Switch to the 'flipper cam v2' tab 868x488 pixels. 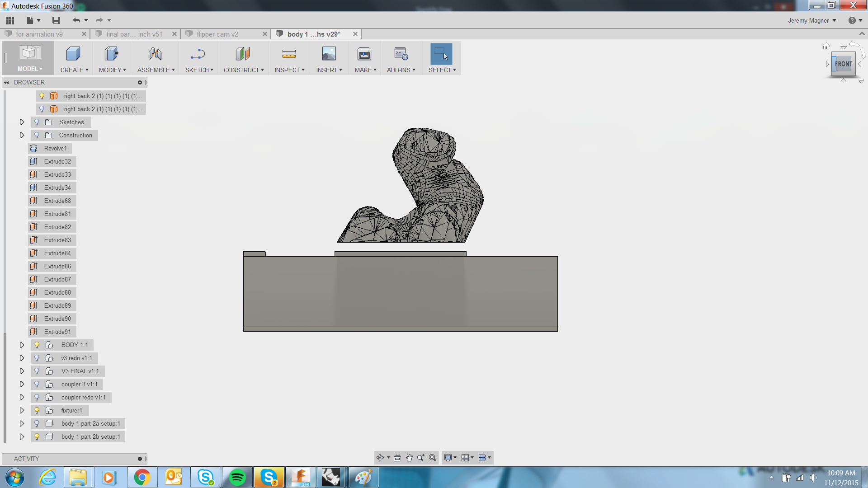pos(217,34)
